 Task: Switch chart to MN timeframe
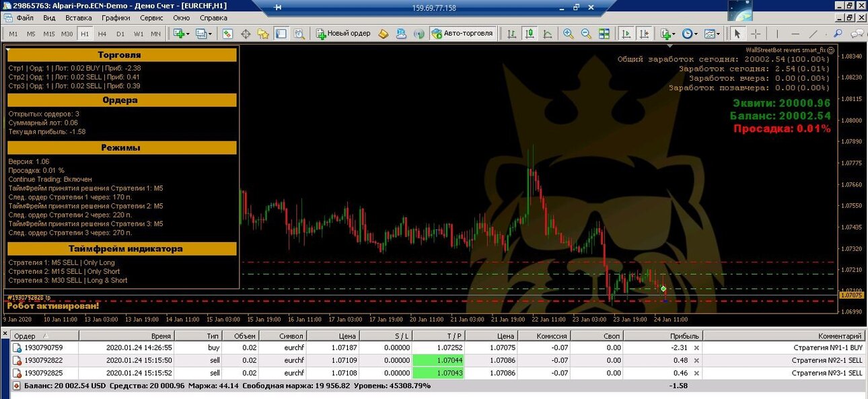coord(155,34)
